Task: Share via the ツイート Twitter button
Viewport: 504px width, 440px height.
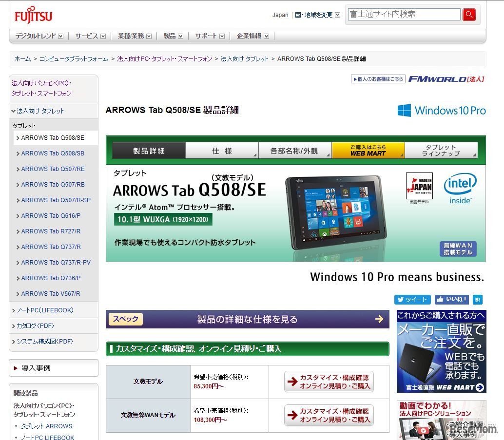Action: tap(412, 300)
